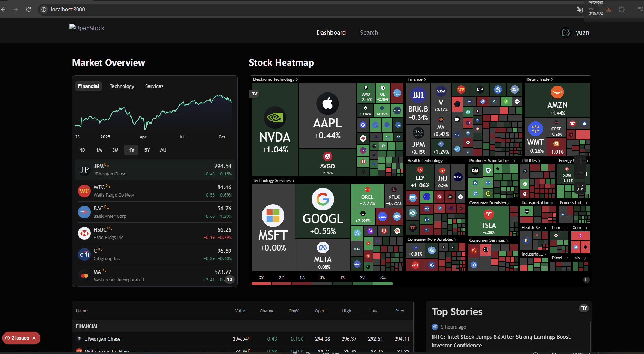Click the XOM tile in Energy
Image resolution: width=644 pixels, height=354 pixels.
click(x=567, y=174)
